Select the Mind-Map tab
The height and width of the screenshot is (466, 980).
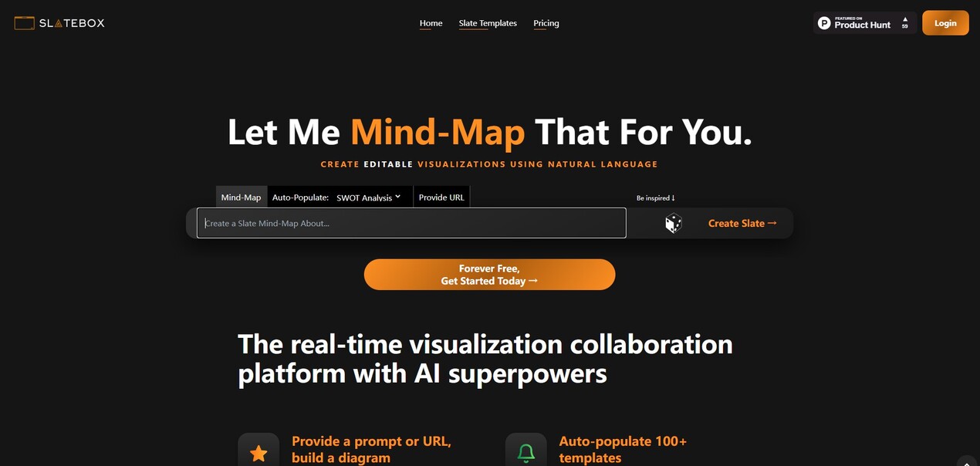click(x=241, y=198)
